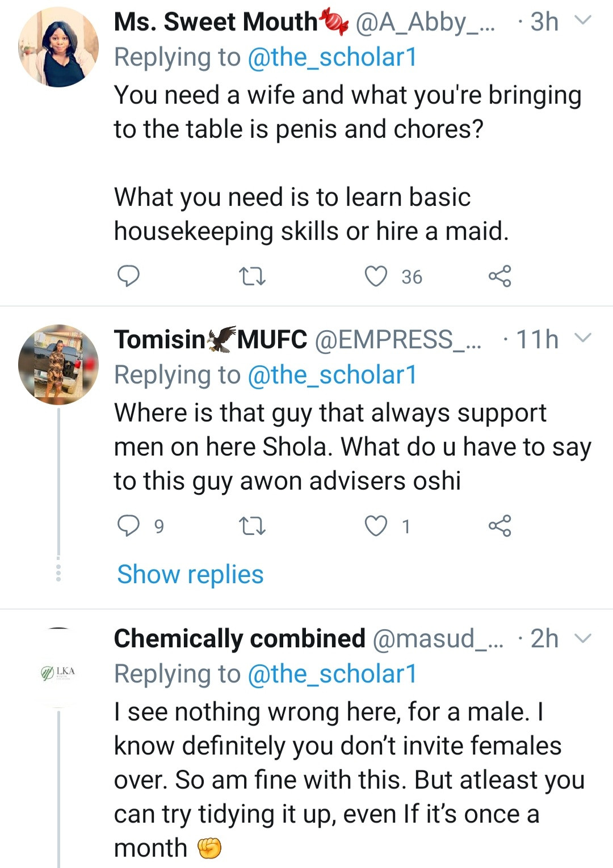Screen dimensions: 613x868
Task: Open options chevron on Tomisin MUFC's tweet
Action: (x=583, y=339)
